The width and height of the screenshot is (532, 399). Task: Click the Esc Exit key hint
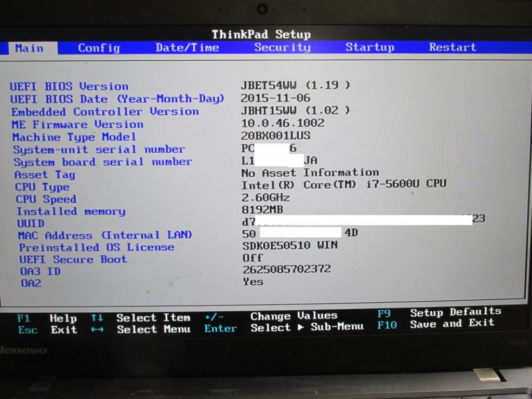[x=47, y=330]
